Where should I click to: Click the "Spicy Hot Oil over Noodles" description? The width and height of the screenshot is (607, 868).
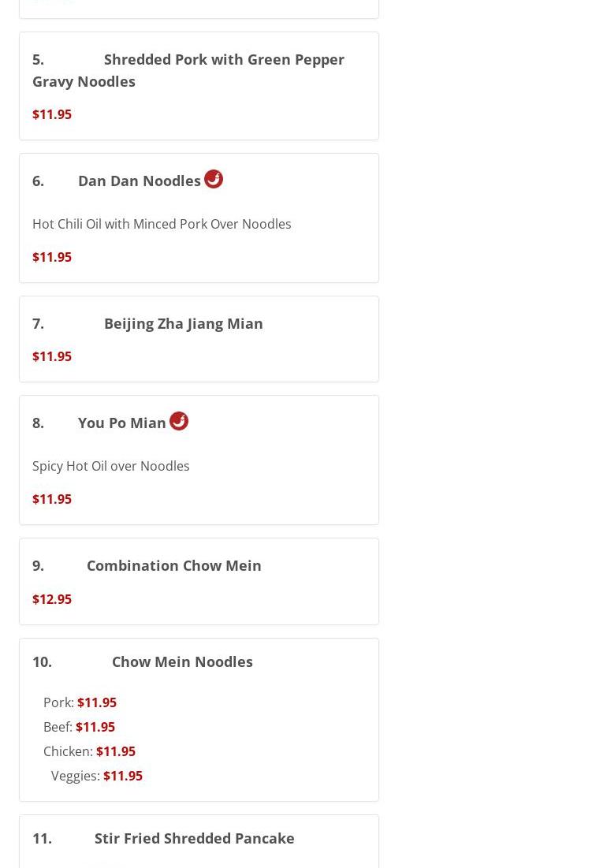pos(111,466)
